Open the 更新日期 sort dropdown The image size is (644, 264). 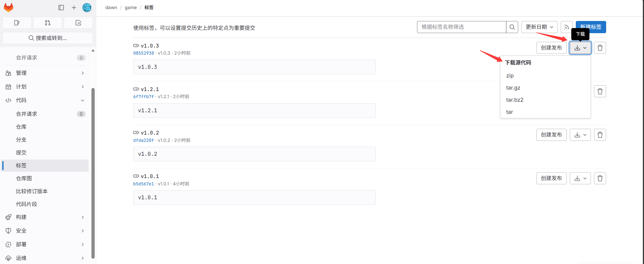click(539, 27)
